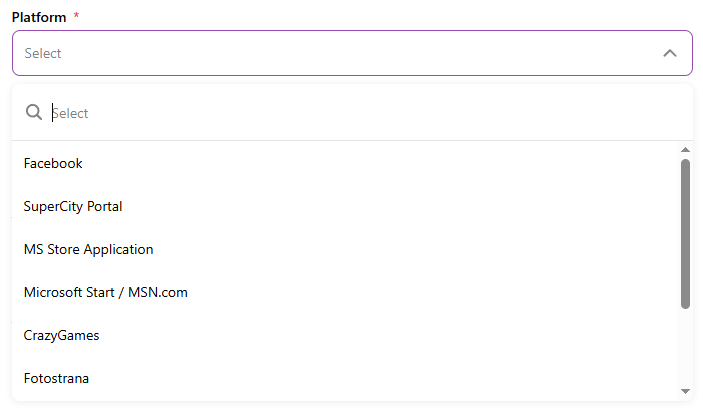Click the red required asterisk beside Platform
703x408 pixels.
pos(76,17)
